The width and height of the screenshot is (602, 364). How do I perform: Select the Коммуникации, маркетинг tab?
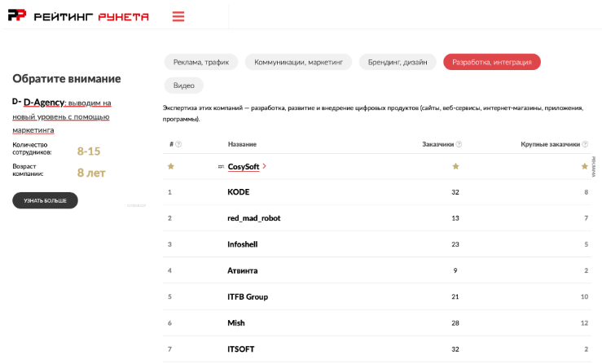pos(298,62)
